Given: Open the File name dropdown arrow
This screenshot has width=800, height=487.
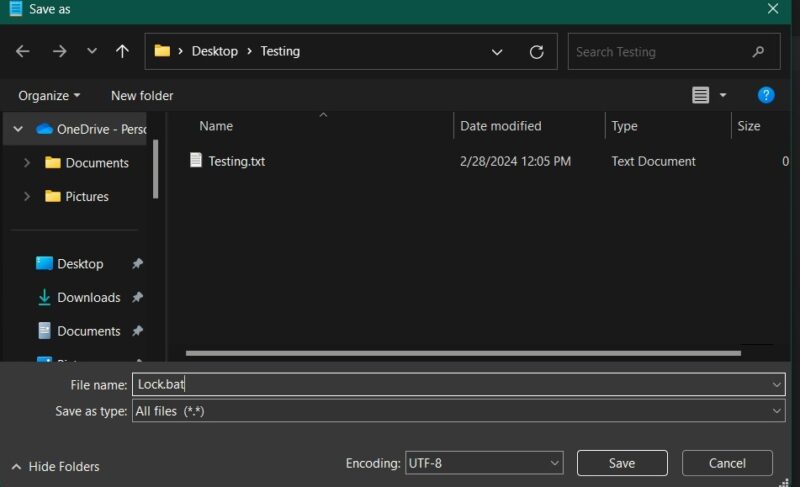Looking at the screenshot, I should click(777, 385).
